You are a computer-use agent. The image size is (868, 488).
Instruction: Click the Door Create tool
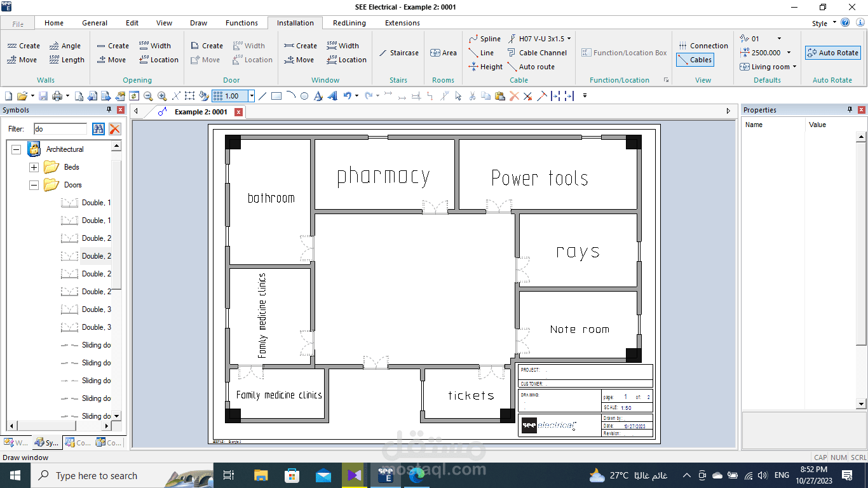pyautogui.click(x=207, y=46)
